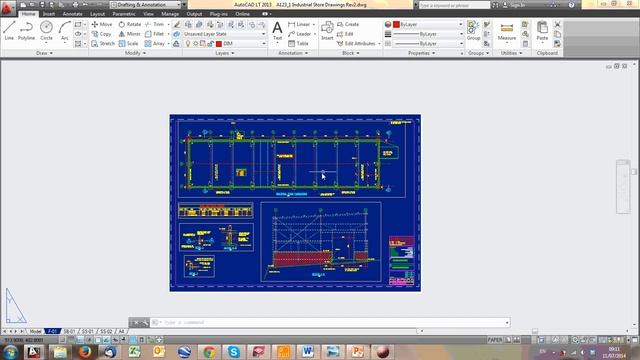Click the block Edit tool

point(345,34)
